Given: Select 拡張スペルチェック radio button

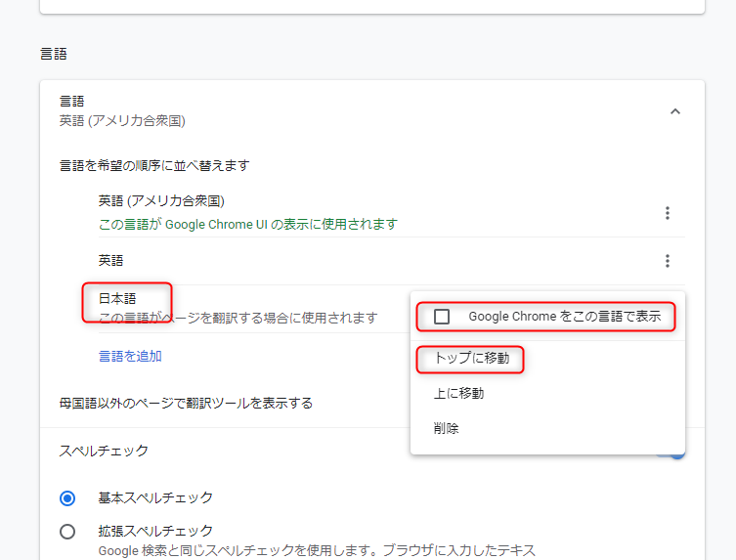Looking at the screenshot, I should tap(67, 532).
